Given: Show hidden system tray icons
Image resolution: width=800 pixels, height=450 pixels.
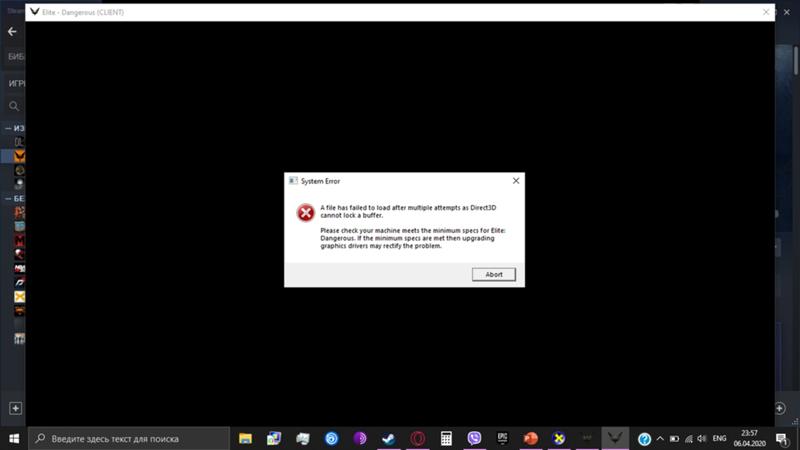Looking at the screenshot, I should click(x=660, y=439).
